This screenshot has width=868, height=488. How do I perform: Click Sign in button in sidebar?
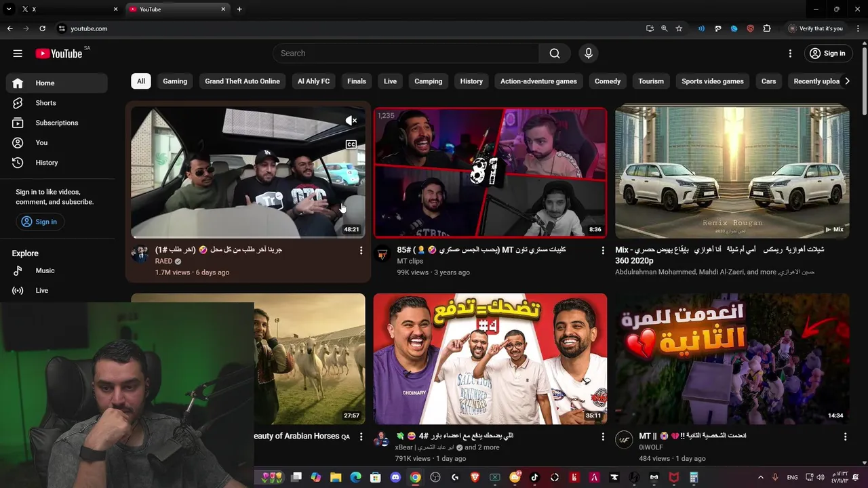39,222
